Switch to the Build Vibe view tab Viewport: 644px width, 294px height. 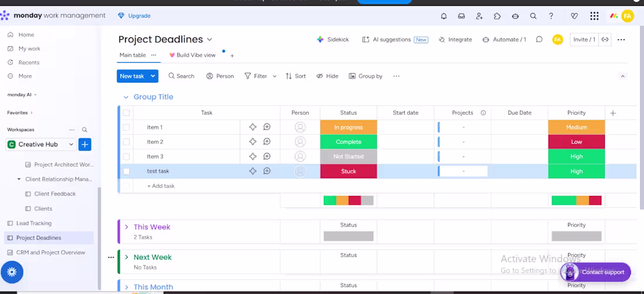pos(192,55)
